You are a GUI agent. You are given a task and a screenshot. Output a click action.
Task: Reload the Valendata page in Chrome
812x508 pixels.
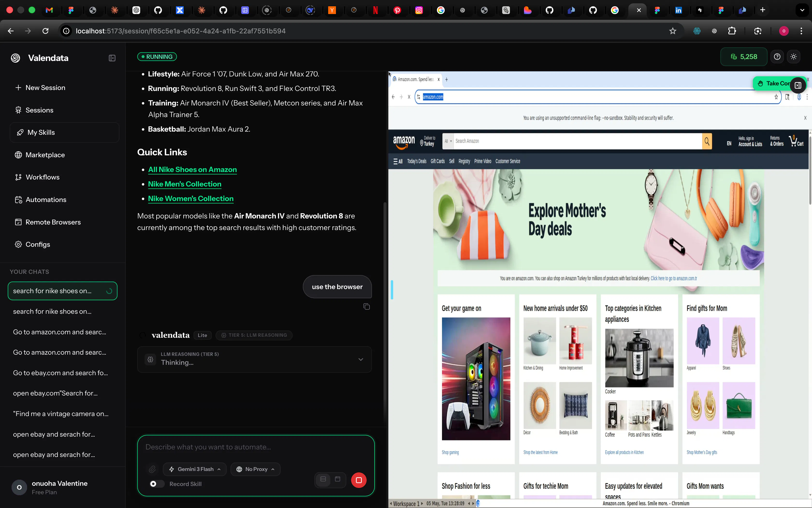[45, 31]
